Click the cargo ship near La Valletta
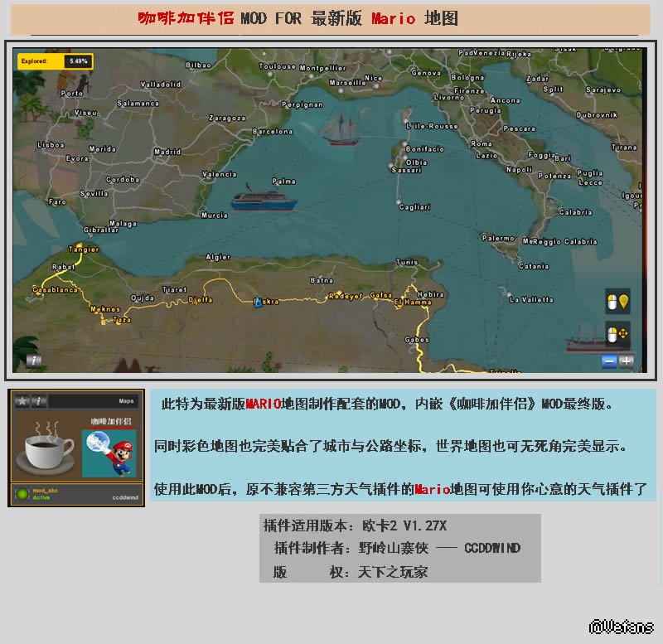The width and height of the screenshot is (663, 644). click(600, 341)
